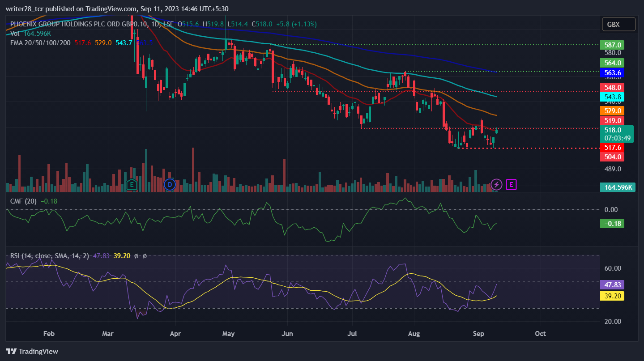The height and width of the screenshot is (361, 644).
Task: Click the Apr label on the time axis
Action: tap(175, 334)
